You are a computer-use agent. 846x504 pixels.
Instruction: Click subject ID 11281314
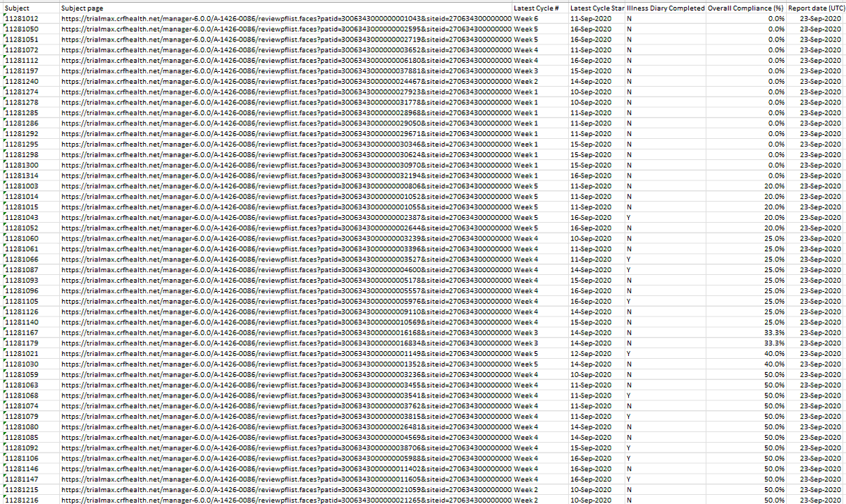pyautogui.click(x=21, y=176)
